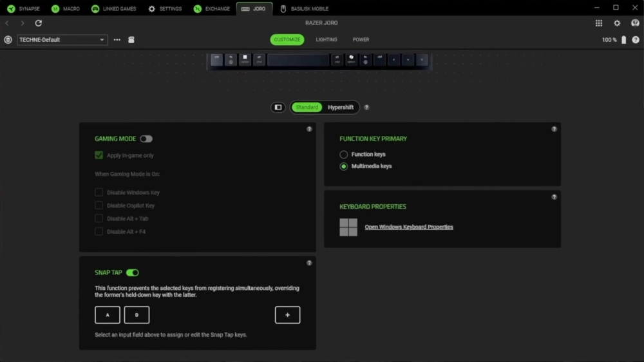Check Disable Copilot Key

[x=99, y=205]
